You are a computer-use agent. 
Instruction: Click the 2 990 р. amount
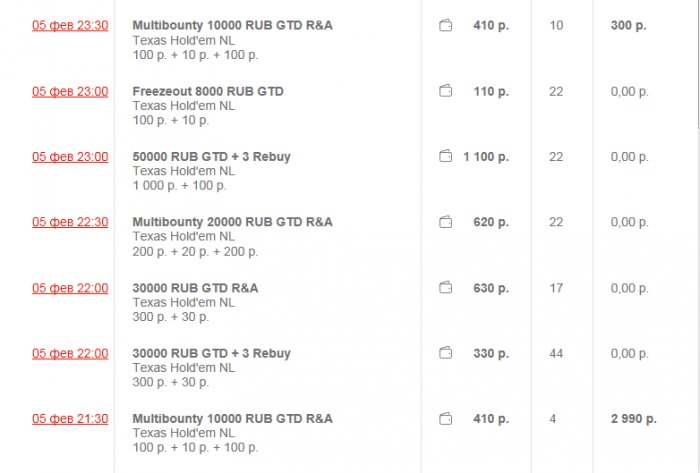tap(634, 419)
